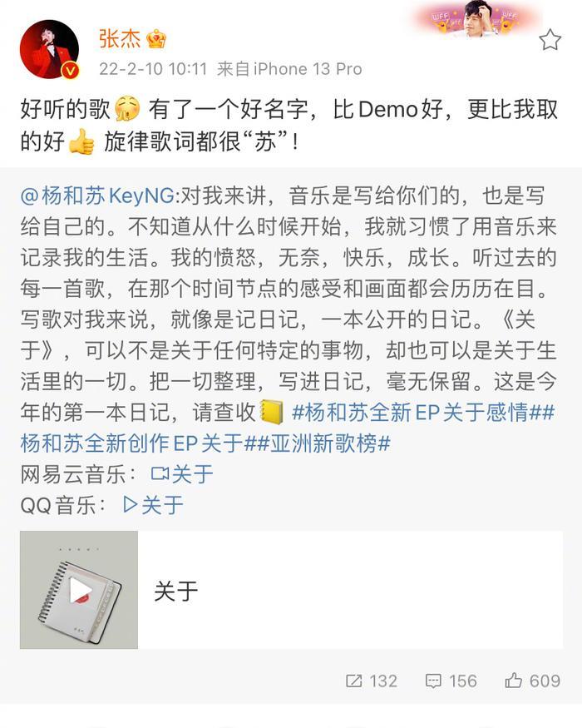
Task: Tap the 132 repost count
Action: tap(383, 681)
